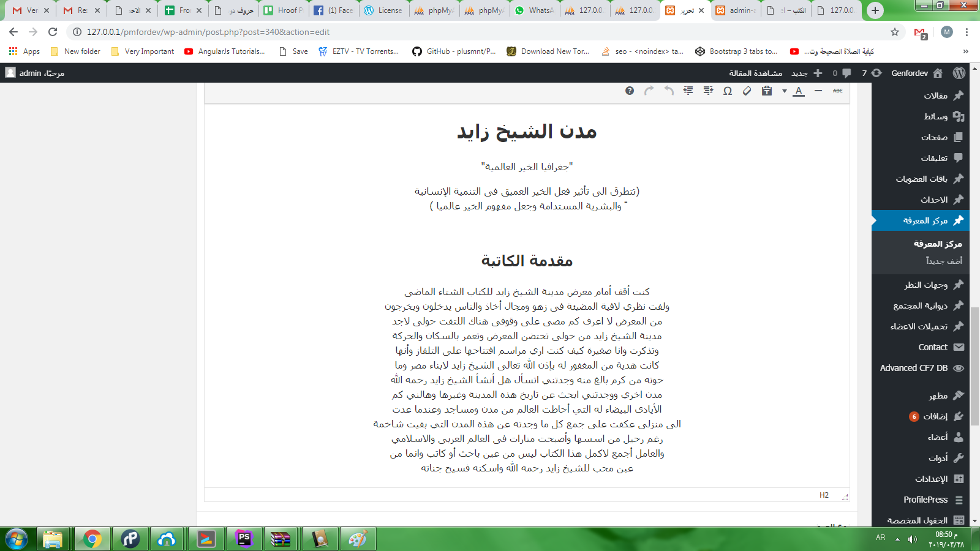The image size is (980, 551).
Task: Click the جديد new content button
Action: point(807,73)
